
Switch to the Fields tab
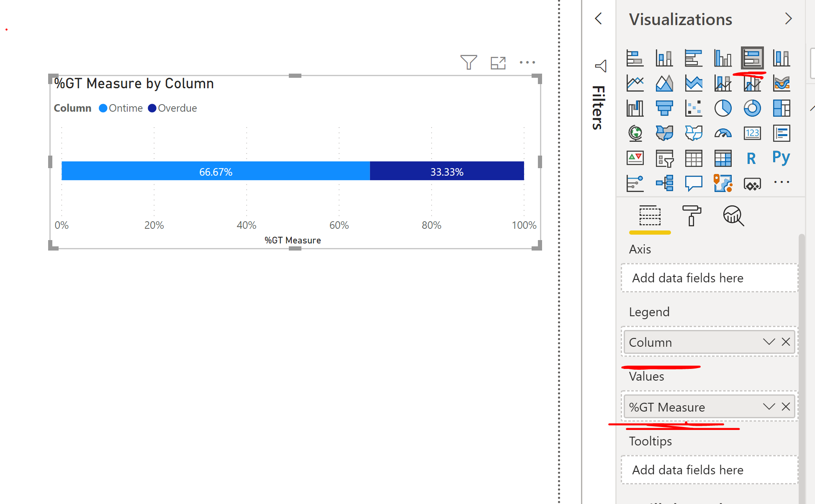pos(650,216)
